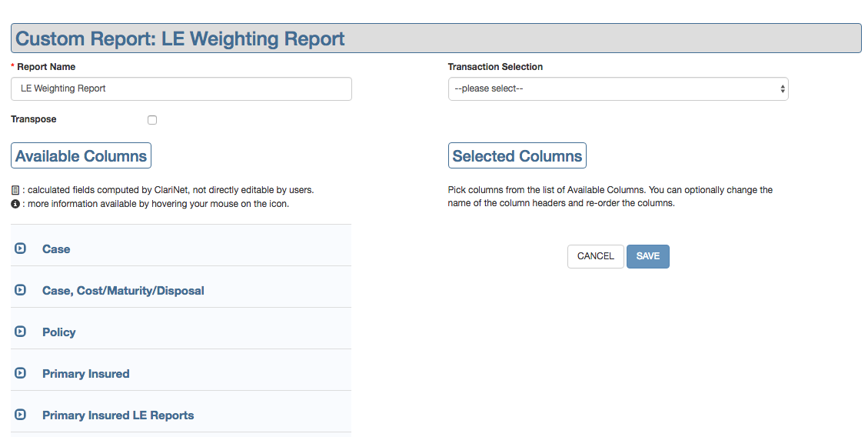This screenshot has width=868, height=437.
Task: Click arrow icon beside Primary Insured LE Reports
Action: (21, 415)
